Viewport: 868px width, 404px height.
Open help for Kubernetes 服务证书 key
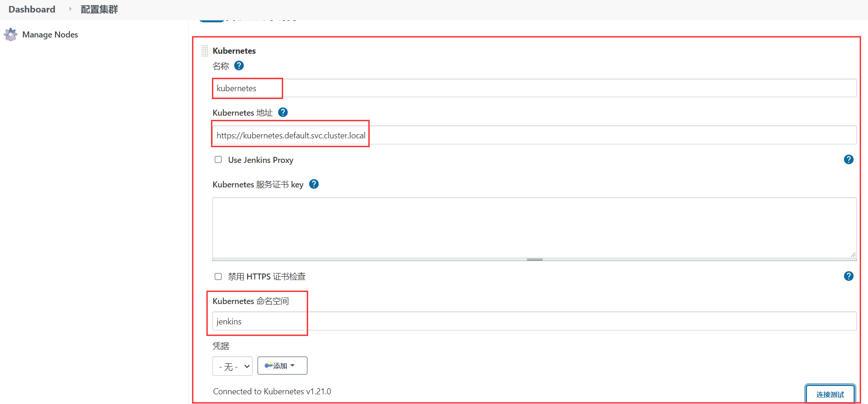(314, 184)
